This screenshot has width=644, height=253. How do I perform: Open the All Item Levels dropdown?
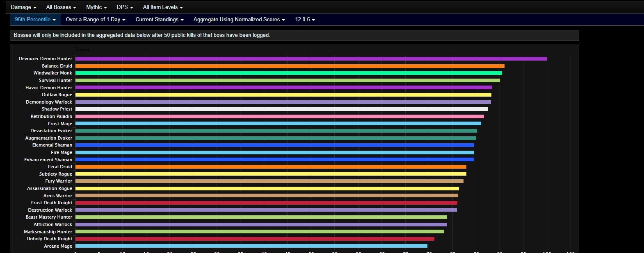[163, 7]
